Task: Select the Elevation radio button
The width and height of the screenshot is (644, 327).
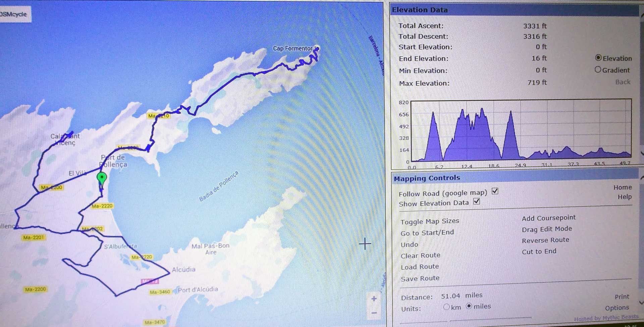Action: (598, 58)
